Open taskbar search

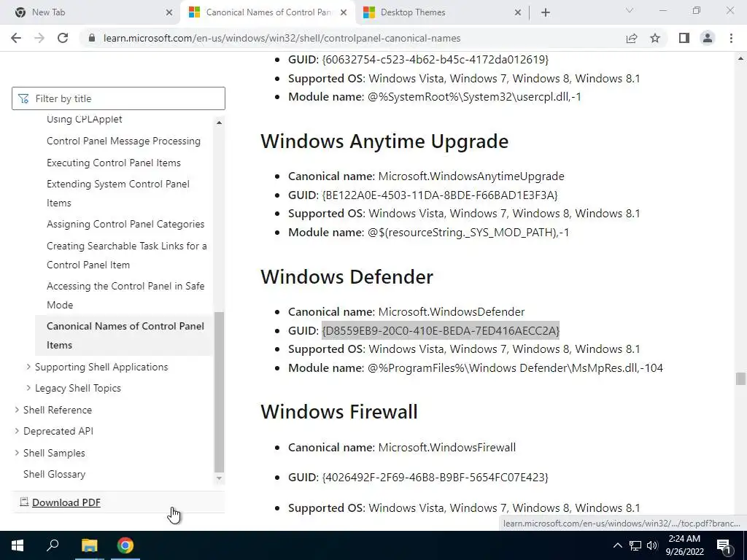[53, 545]
